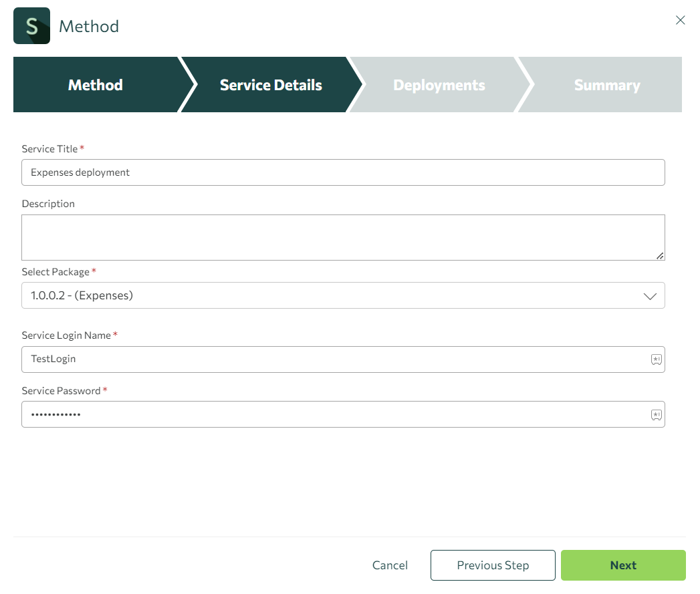Click the Select Package label
The image size is (700, 594).
[x=55, y=272]
